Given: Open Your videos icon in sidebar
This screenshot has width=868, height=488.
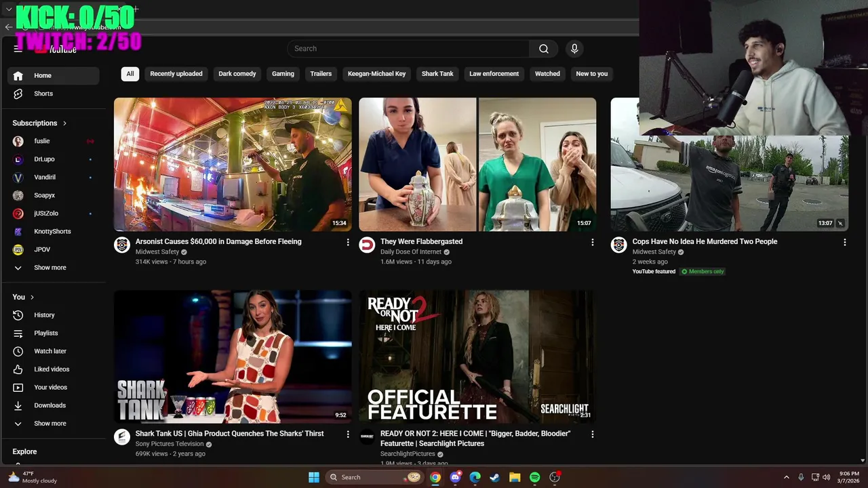Looking at the screenshot, I should (x=18, y=388).
